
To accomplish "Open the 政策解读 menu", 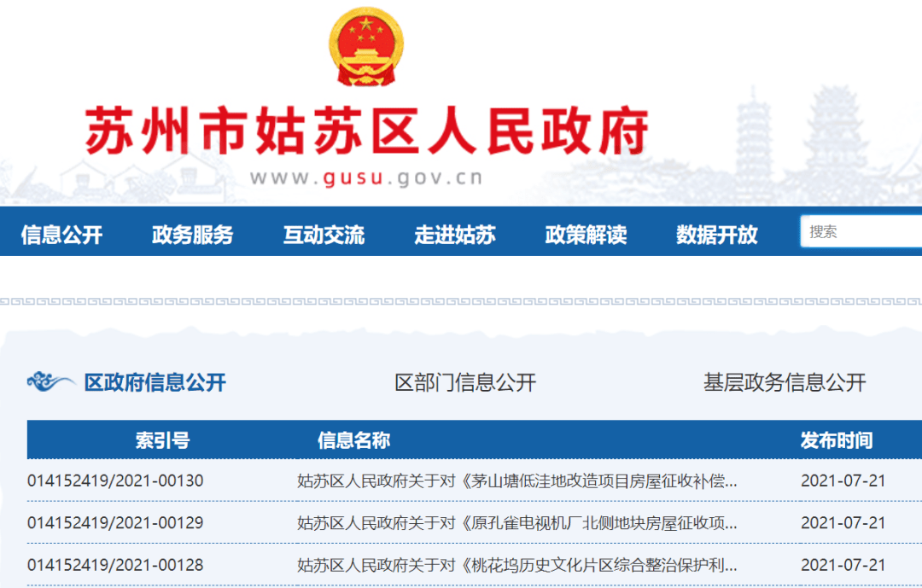I will [x=586, y=235].
